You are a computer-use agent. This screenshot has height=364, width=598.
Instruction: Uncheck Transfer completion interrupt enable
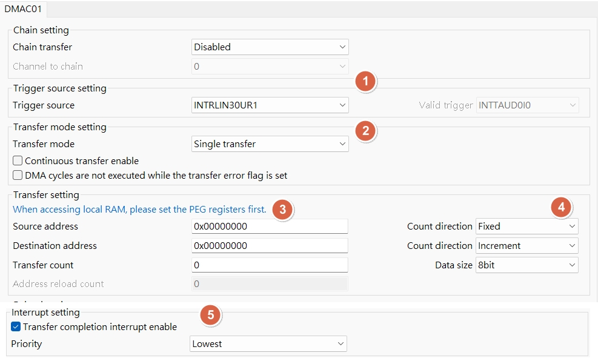pos(16,327)
